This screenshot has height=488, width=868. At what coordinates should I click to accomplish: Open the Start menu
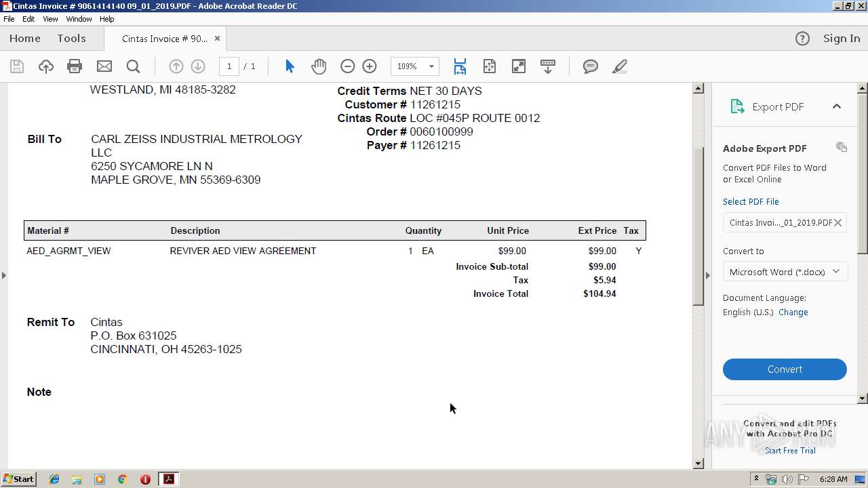point(19,479)
